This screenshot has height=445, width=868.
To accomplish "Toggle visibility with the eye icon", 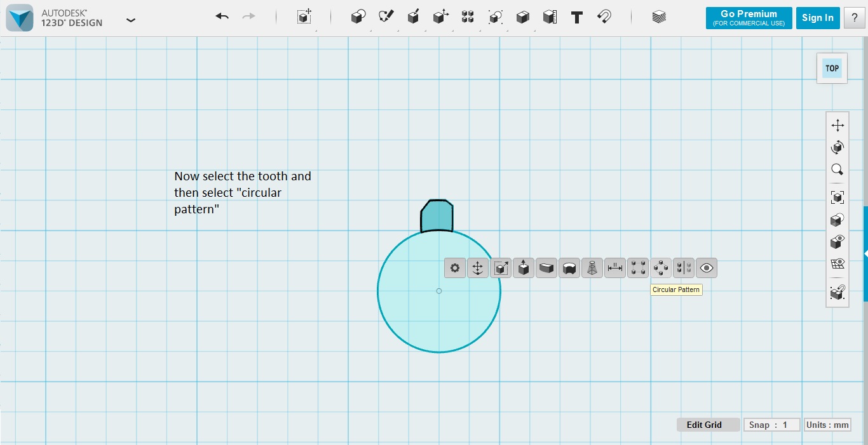I will pos(706,267).
